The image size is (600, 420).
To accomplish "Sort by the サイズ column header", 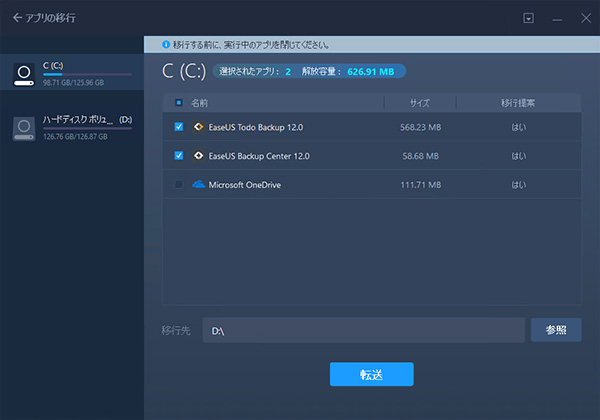I will pyautogui.click(x=420, y=103).
